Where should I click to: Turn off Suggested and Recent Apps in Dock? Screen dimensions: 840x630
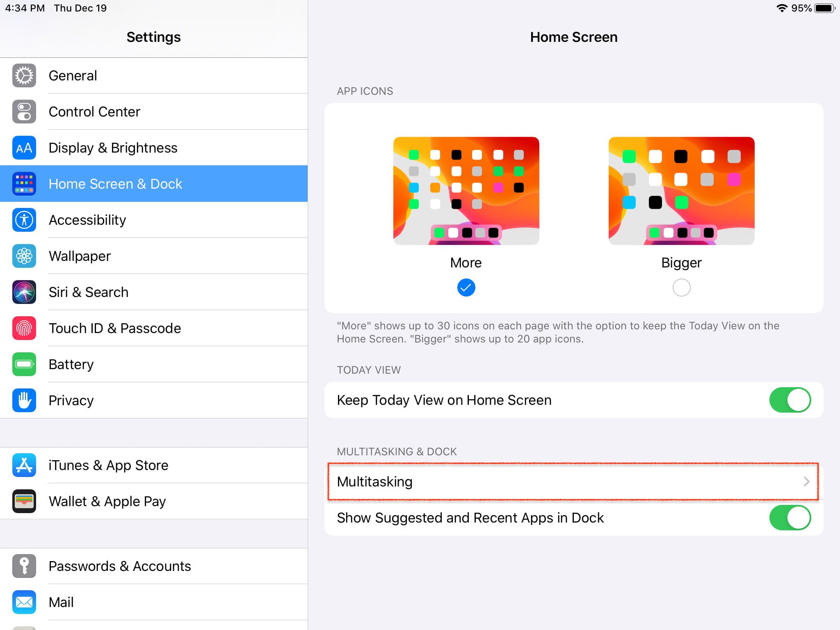click(790, 518)
